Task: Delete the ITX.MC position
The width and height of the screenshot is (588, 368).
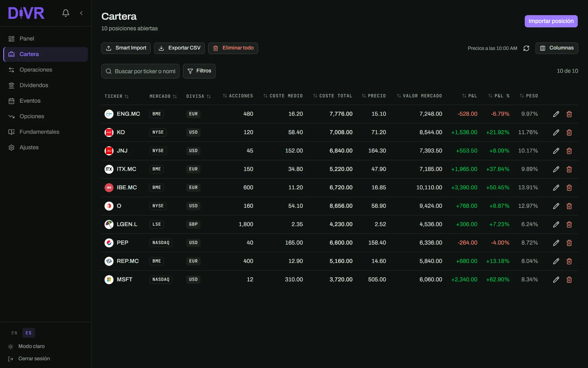Action: click(x=569, y=169)
